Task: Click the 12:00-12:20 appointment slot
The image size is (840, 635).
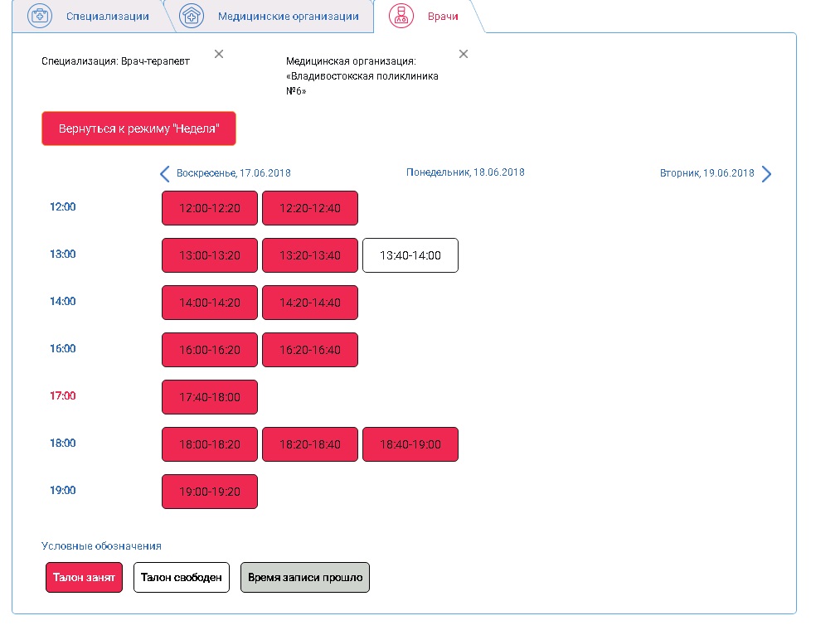Action: pos(210,208)
